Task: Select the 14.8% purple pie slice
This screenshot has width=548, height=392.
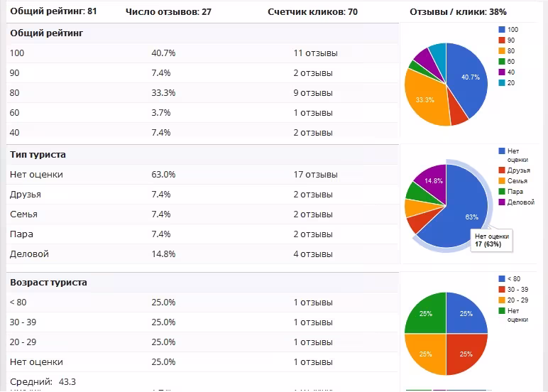Action: pyautogui.click(x=430, y=180)
